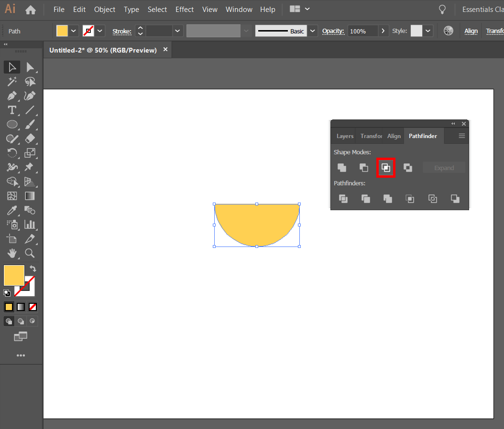Click the fill color swatch in the toolbar
Image resolution: width=504 pixels, height=429 pixels.
[x=14, y=275]
